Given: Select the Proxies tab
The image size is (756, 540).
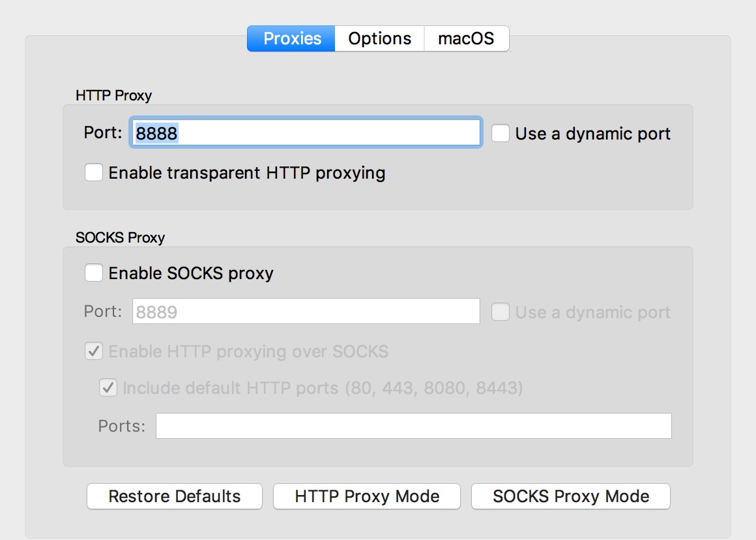Looking at the screenshot, I should [x=291, y=38].
